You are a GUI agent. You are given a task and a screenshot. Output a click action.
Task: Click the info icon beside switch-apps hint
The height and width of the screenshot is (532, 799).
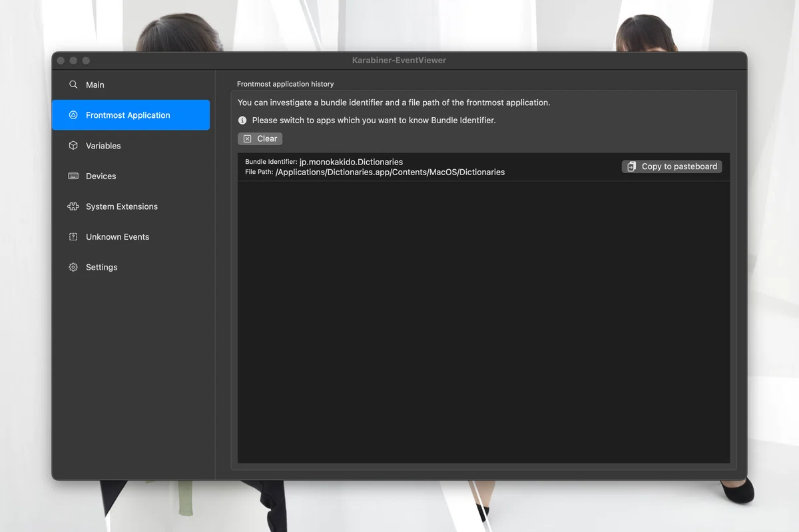pyautogui.click(x=242, y=121)
